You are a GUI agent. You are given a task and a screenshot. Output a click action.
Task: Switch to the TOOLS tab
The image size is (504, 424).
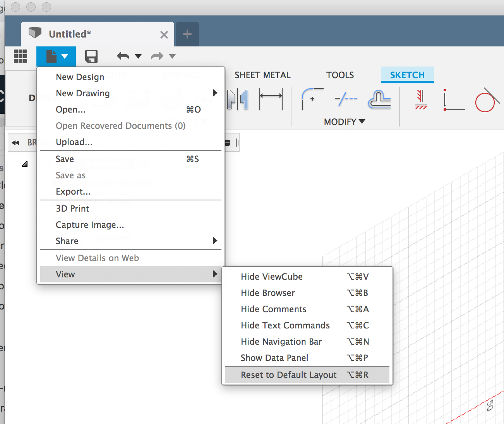[340, 75]
